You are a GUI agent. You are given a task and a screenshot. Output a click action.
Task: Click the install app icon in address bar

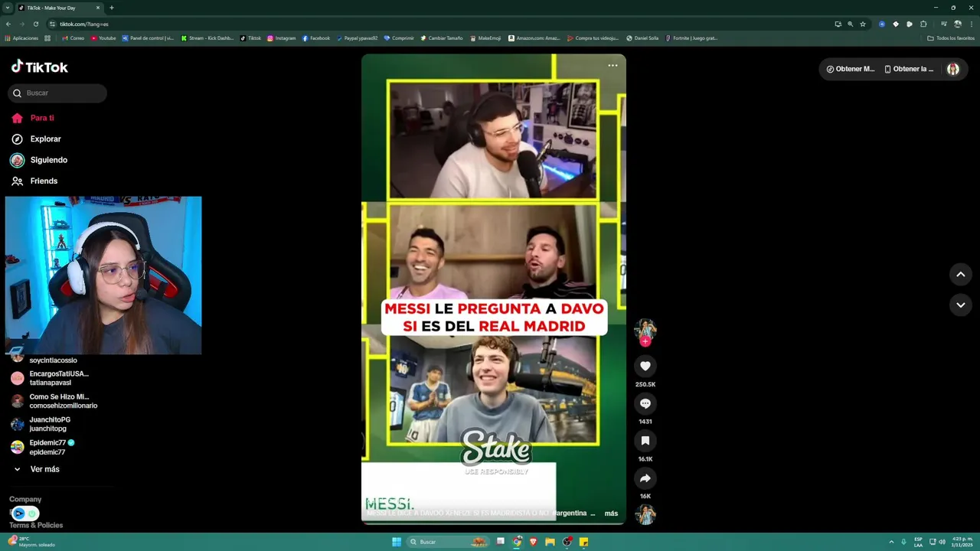(x=838, y=24)
